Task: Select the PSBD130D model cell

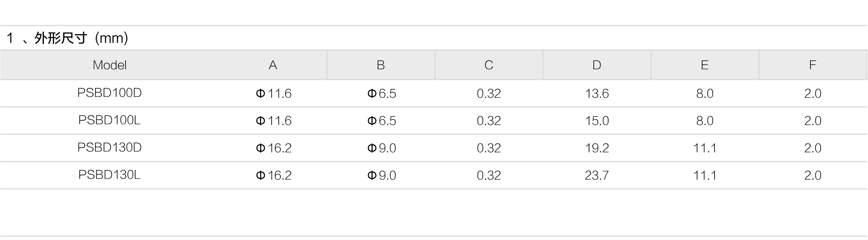Action: (110, 147)
